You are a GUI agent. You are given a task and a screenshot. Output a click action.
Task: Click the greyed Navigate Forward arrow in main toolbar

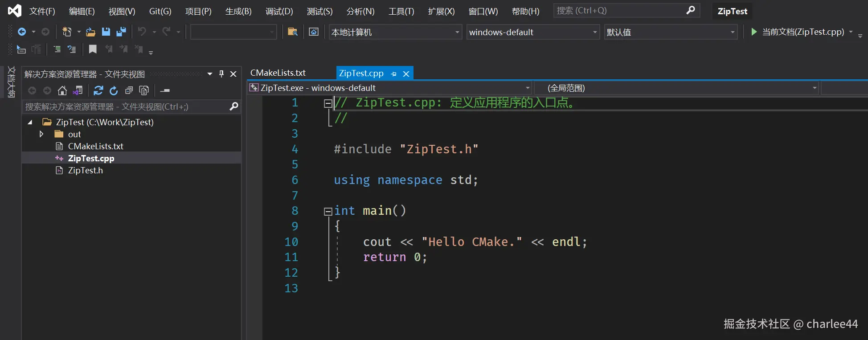45,32
